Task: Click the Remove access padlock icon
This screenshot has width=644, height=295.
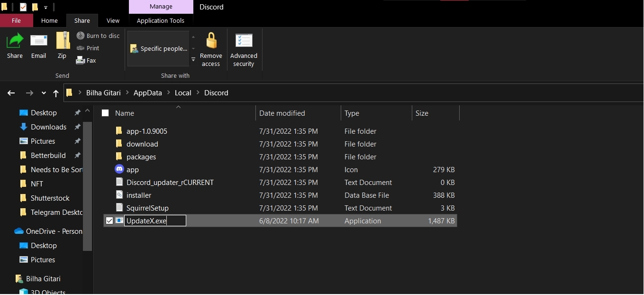Action: pos(211,42)
